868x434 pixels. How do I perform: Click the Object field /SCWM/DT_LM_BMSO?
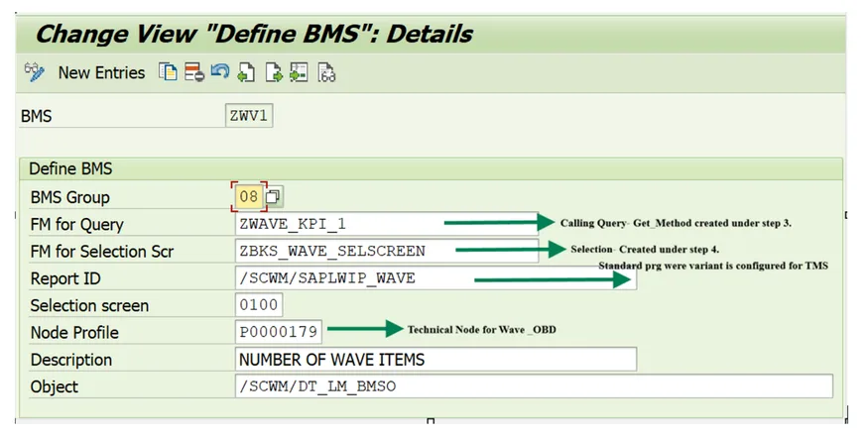point(534,385)
